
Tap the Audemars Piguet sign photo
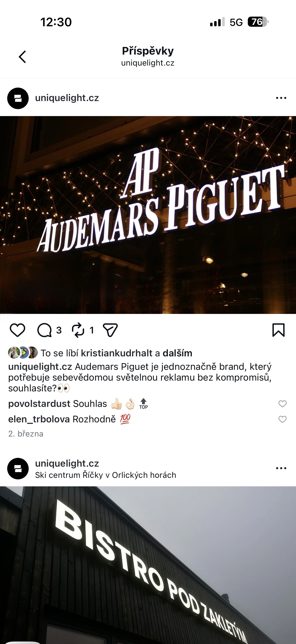[x=148, y=215]
